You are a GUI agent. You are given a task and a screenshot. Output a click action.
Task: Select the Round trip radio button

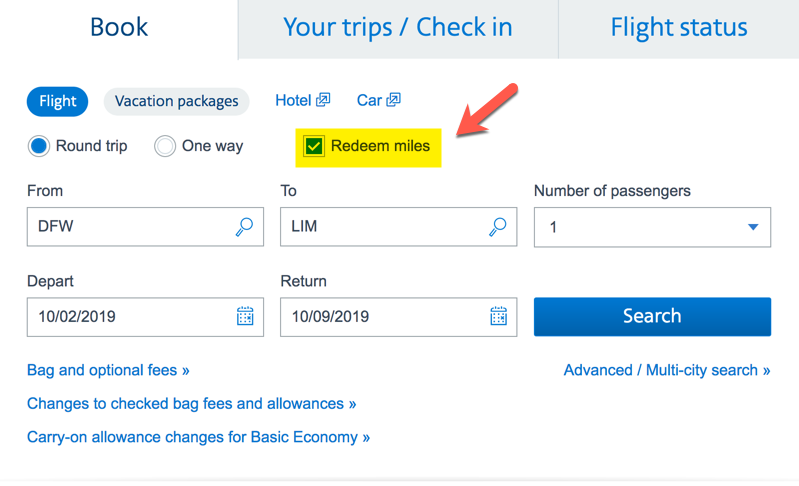(x=39, y=146)
